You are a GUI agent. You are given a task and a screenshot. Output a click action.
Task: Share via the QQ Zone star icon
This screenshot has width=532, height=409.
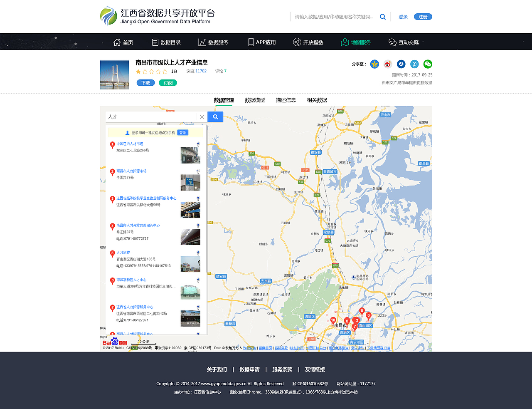[374, 64]
